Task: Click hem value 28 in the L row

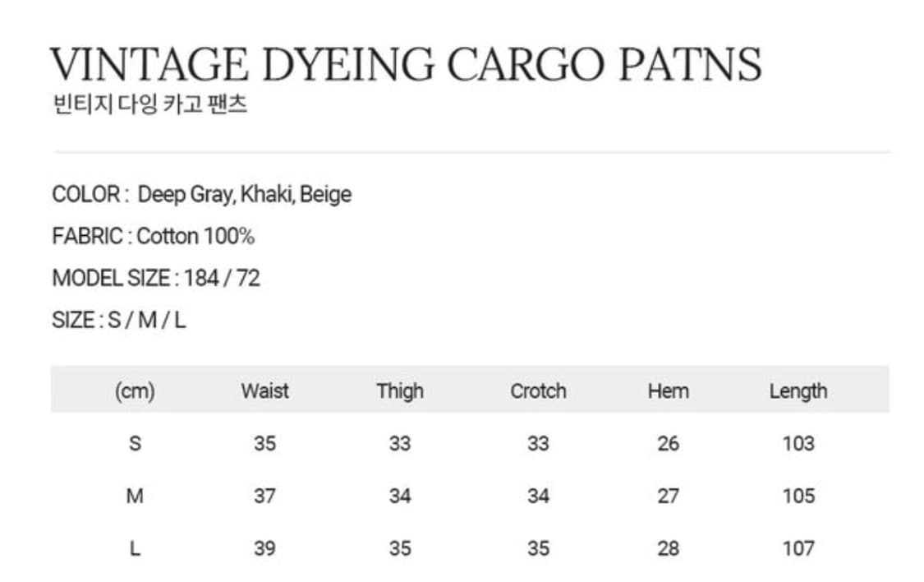Action: click(668, 548)
